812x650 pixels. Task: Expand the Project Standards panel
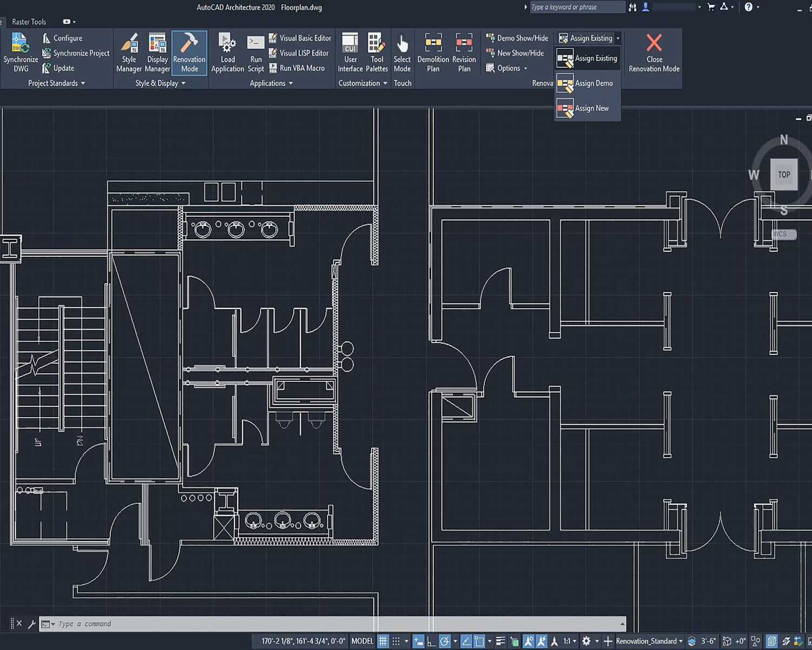coord(56,83)
